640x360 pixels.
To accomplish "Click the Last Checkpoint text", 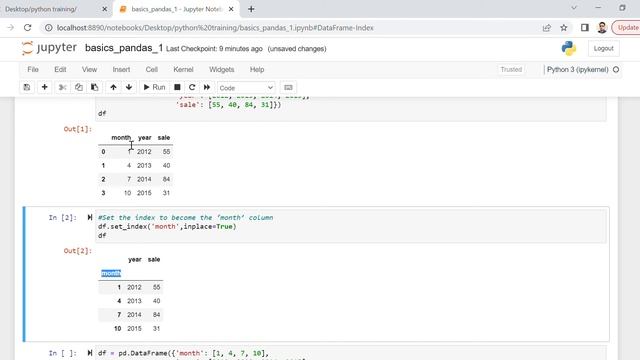I will 214,49.
